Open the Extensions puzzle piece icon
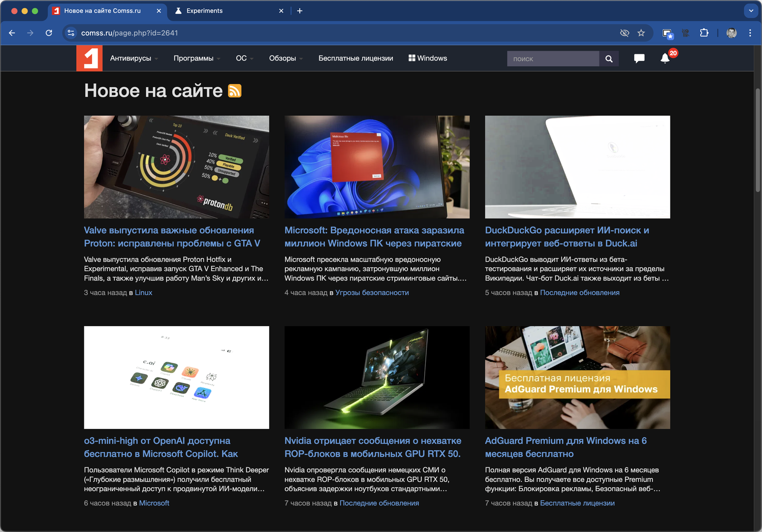The width and height of the screenshot is (762, 532). click(704, 33)
